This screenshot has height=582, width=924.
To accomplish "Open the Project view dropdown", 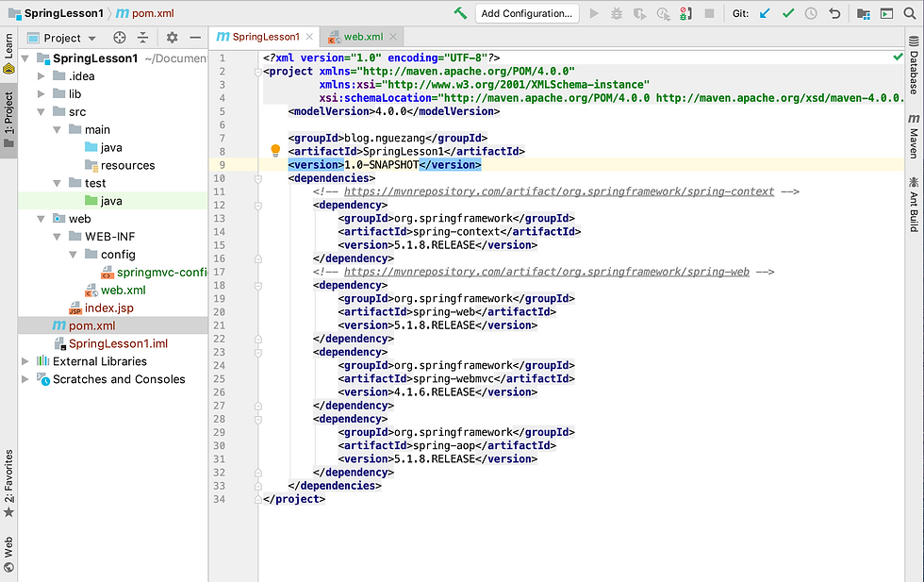I will point(62,38).
